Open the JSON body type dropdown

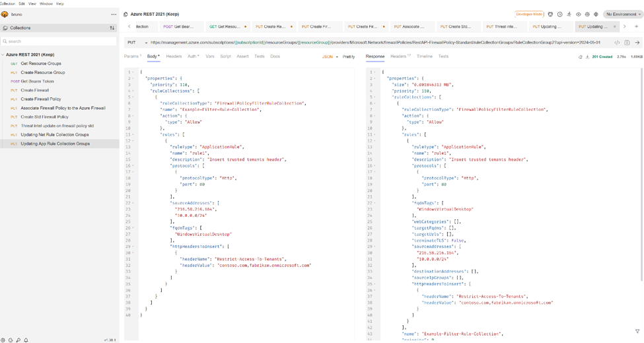[330, 57]
